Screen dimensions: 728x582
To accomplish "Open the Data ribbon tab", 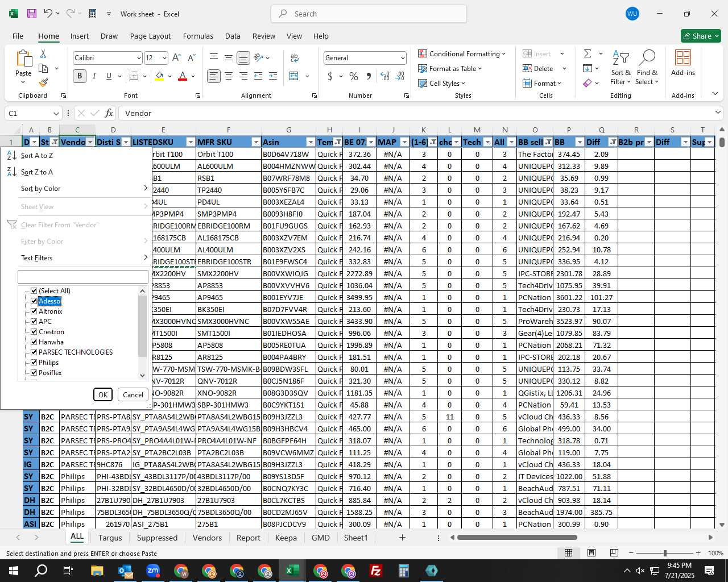I will tap(233, 36).
